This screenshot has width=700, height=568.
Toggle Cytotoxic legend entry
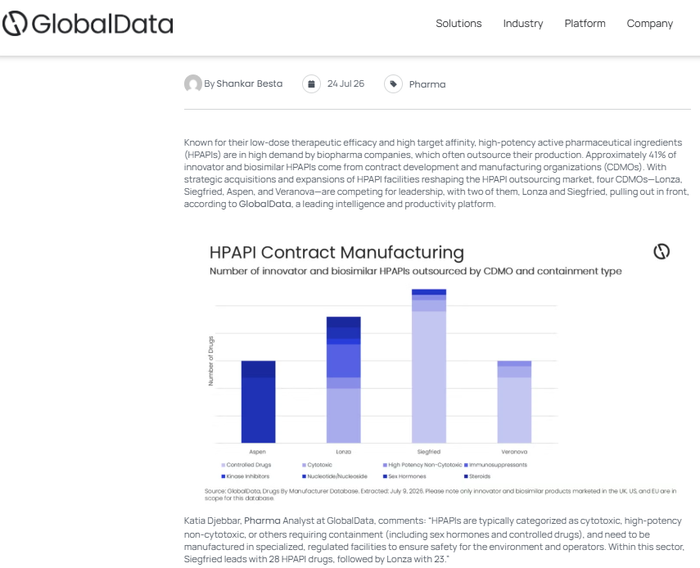[x=317, y=465]
